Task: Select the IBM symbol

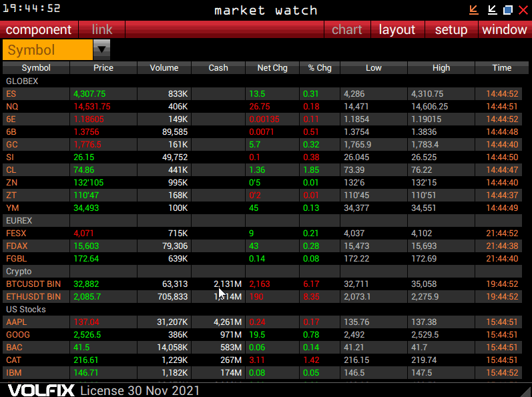Action: coord(13,373)
